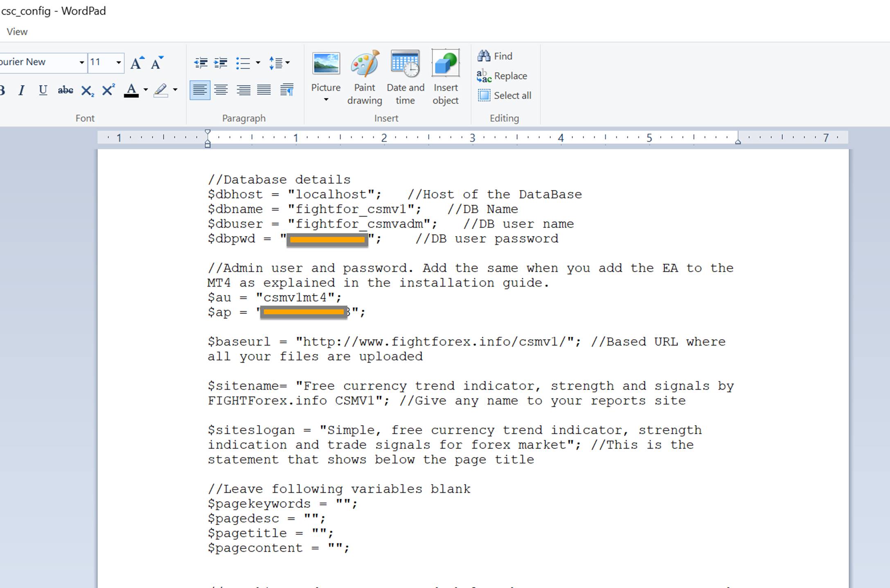This screenshot has width=890, height=588.
Task: Toggle strikethrough formatting
Action: point(65,90)
